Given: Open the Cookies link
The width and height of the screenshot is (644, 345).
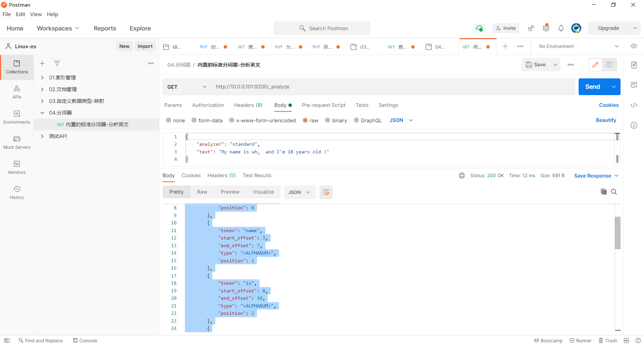Looking at the screenshot, I should click(609, 105).
